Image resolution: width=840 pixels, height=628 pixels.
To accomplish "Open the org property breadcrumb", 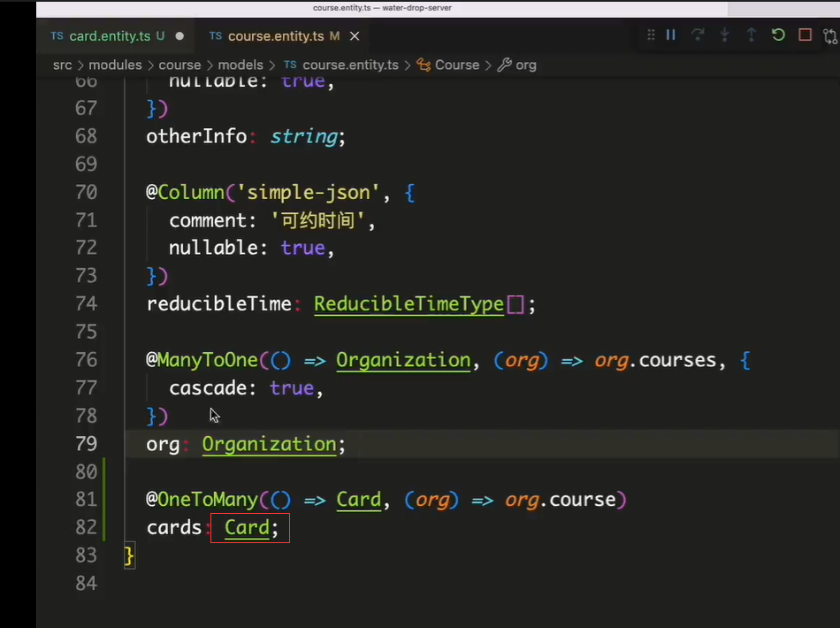I will tap(525, 65).
